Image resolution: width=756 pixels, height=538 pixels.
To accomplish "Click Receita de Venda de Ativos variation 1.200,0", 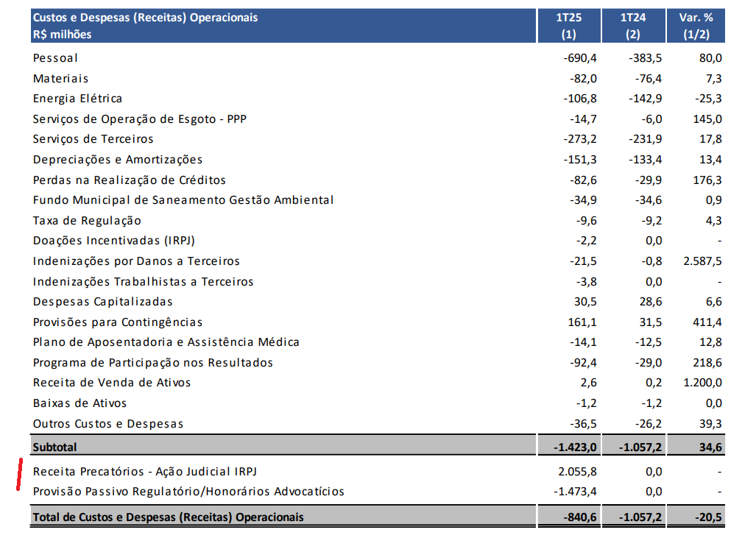I will pos(702,383).
